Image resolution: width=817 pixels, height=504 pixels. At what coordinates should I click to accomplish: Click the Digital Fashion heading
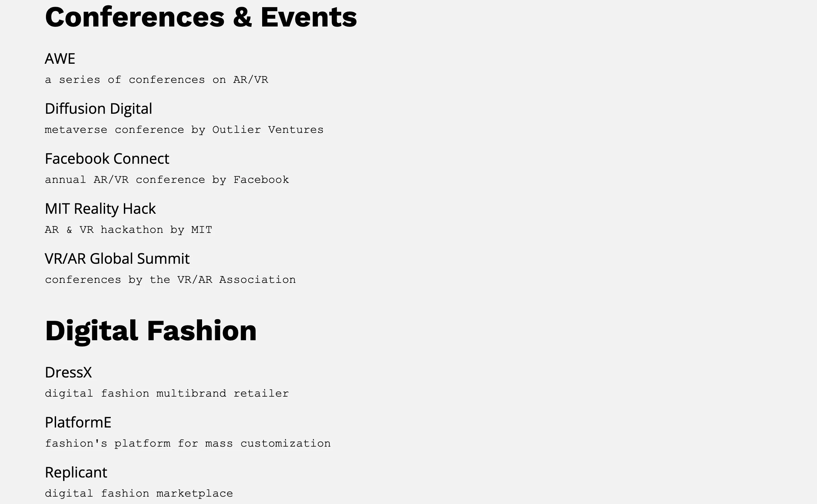(x=151, y=331)
